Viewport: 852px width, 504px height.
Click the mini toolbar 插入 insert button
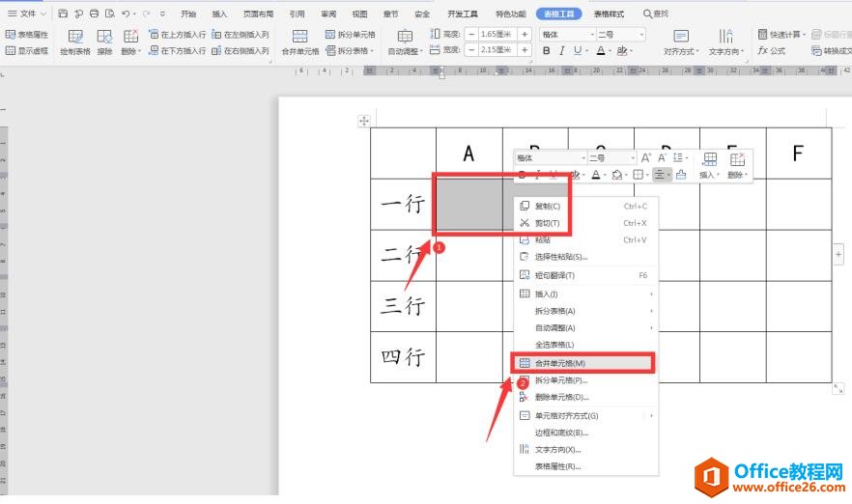click(x=709, y=165)
